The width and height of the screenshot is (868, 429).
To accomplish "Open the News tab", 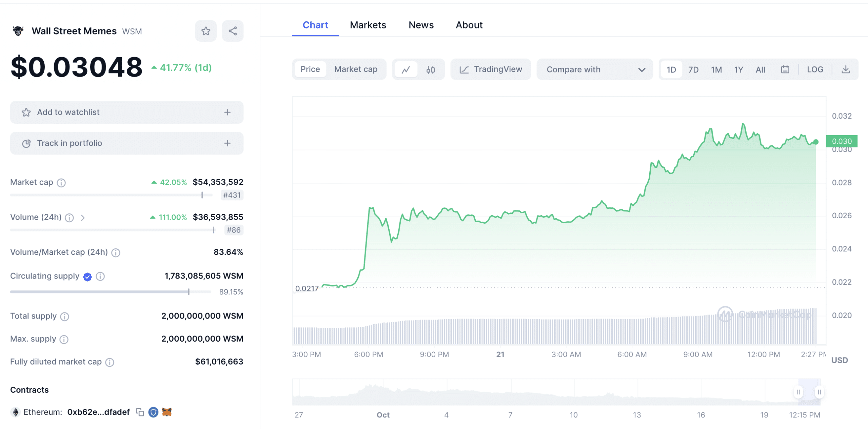I will [x=421, y=25].
